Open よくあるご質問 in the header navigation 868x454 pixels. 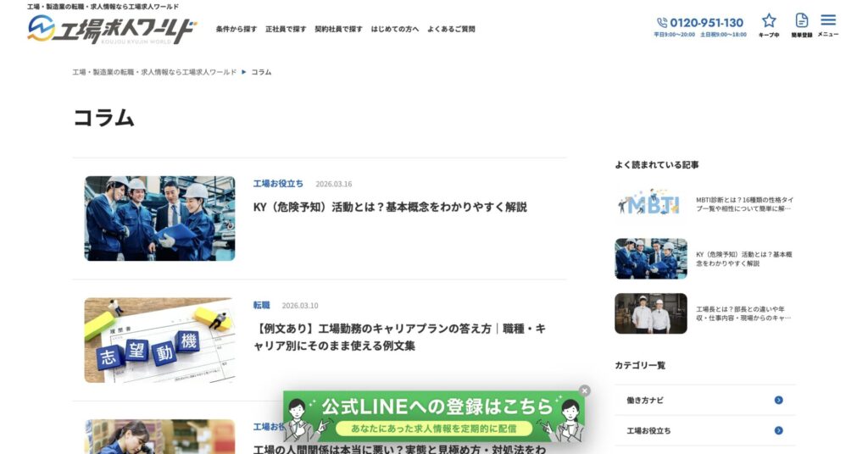451,30
